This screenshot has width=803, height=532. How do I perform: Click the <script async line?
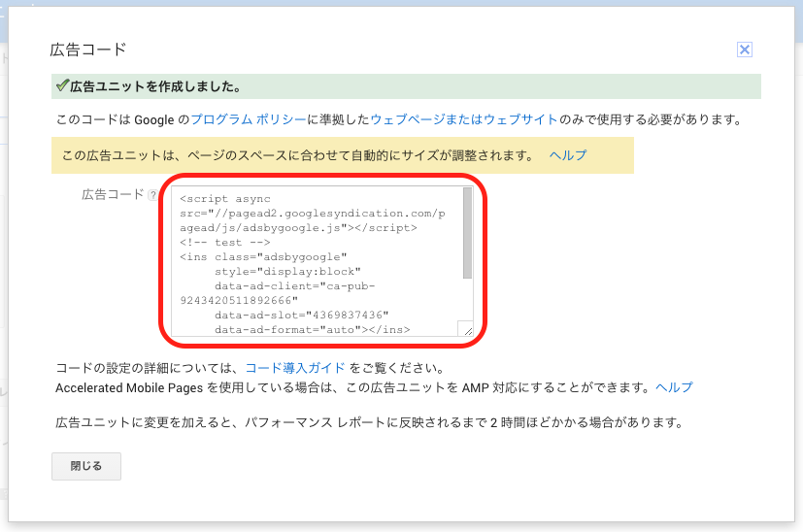pyautogui.click(x=225, y=199)
